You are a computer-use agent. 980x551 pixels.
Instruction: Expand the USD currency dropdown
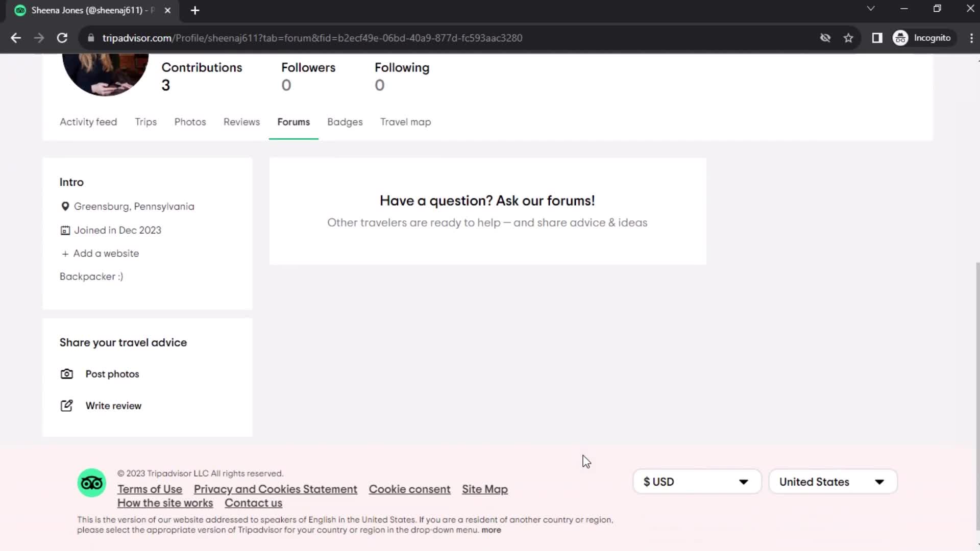coord(697,482)
